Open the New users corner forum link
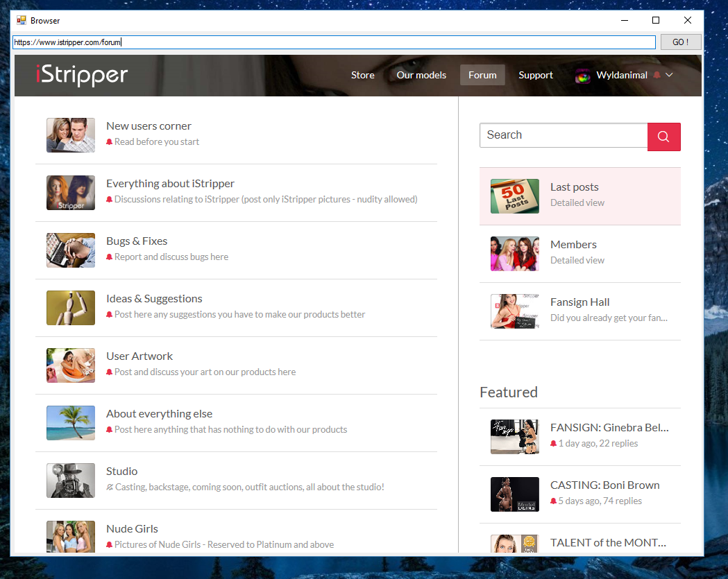This screenshot has height=579, width=728. pyautogui.click(x=149, y=126)
